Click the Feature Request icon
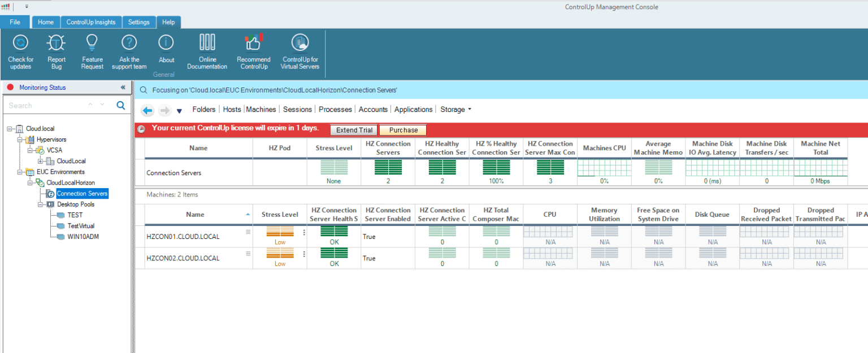Screen dimensions: 868x353 coord(92,51)
